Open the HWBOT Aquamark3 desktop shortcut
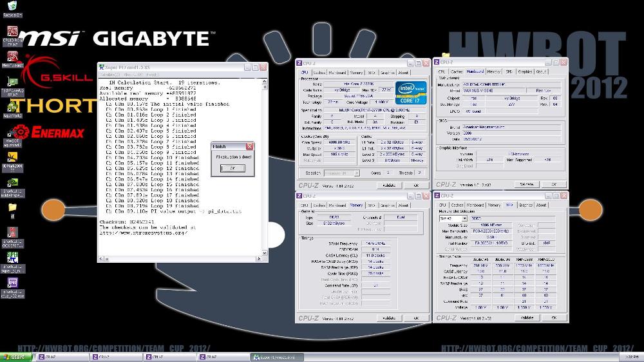Image resolution: width=644 pixels, height=362 pixels. point(12,132)
